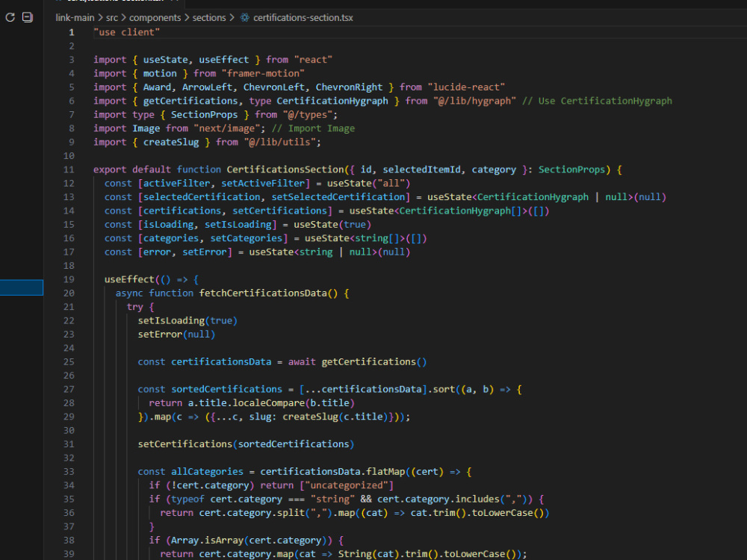Click the isLoading variable on line 15

168,224
